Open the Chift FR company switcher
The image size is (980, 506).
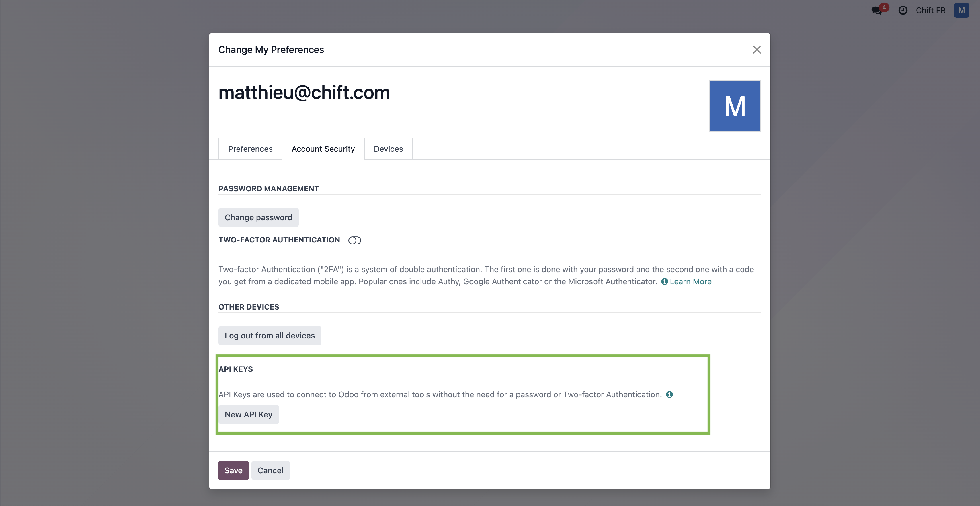click(930, 10)
